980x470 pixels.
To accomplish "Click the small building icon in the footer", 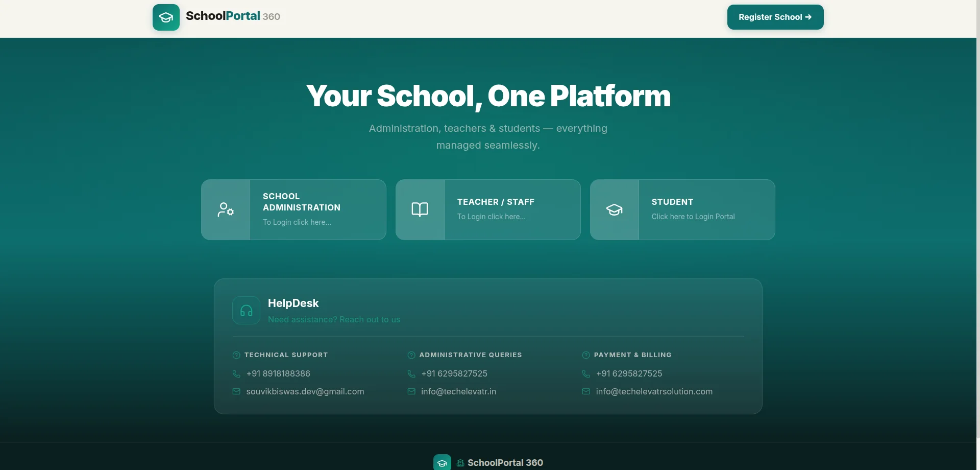I will click(x=460, y=463).
